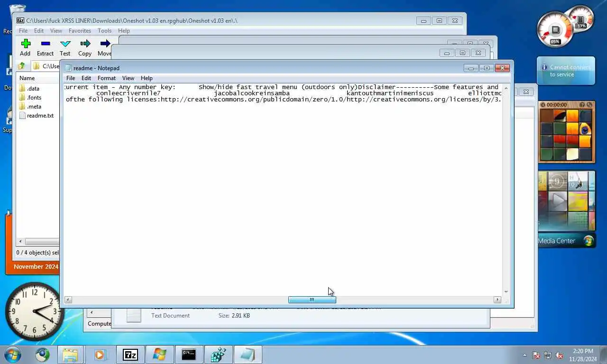
Task: Click puzzle gadget pause timer icon
Action: [543, 105]
